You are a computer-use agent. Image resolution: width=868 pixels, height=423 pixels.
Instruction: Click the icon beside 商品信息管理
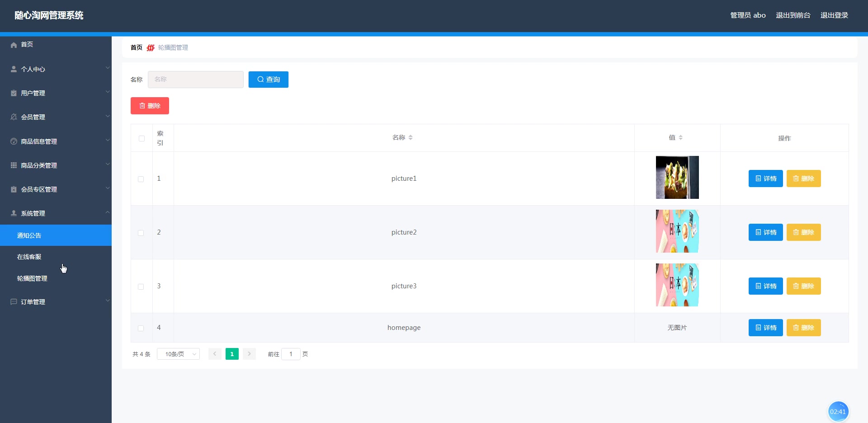point(14,141)
